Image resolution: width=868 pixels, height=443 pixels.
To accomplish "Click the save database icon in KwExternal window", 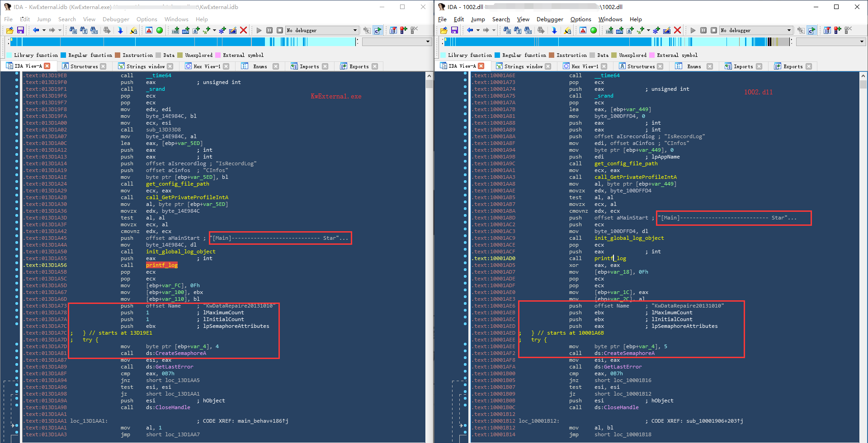I will point(20,30).
